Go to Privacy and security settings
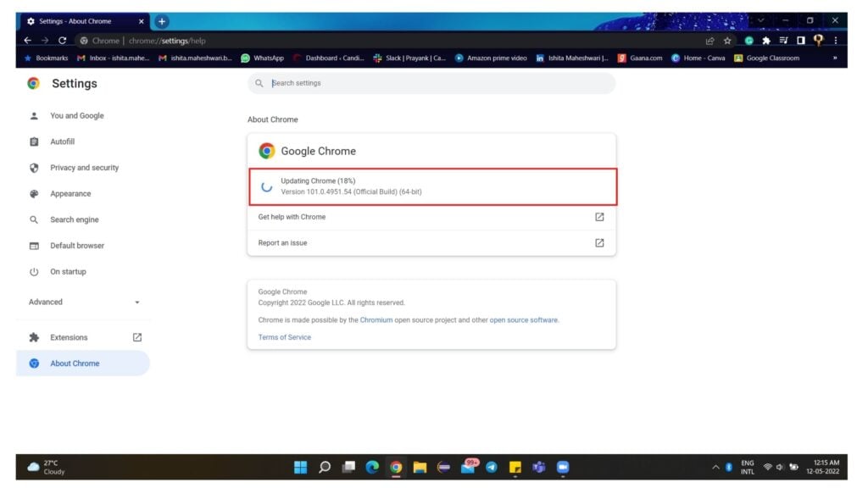Screen dimensions: 868x488 85,168
